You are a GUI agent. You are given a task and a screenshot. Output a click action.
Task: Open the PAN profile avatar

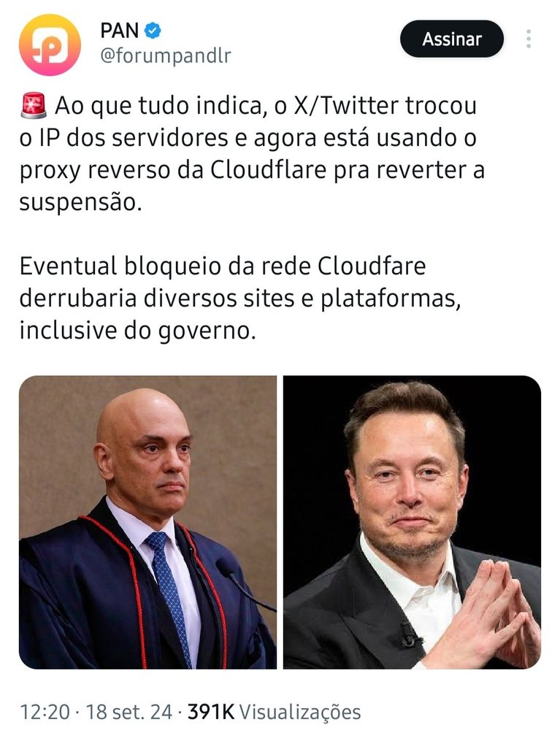coord(50,45)
